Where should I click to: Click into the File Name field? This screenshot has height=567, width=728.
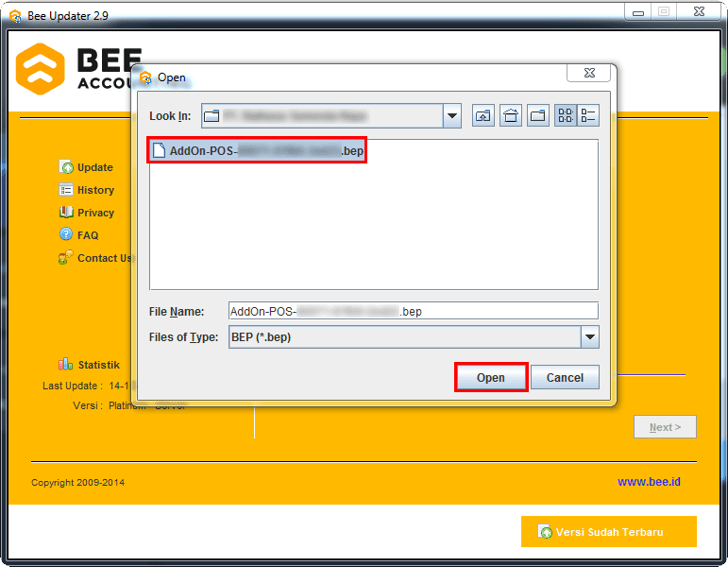tap(414, 311)
